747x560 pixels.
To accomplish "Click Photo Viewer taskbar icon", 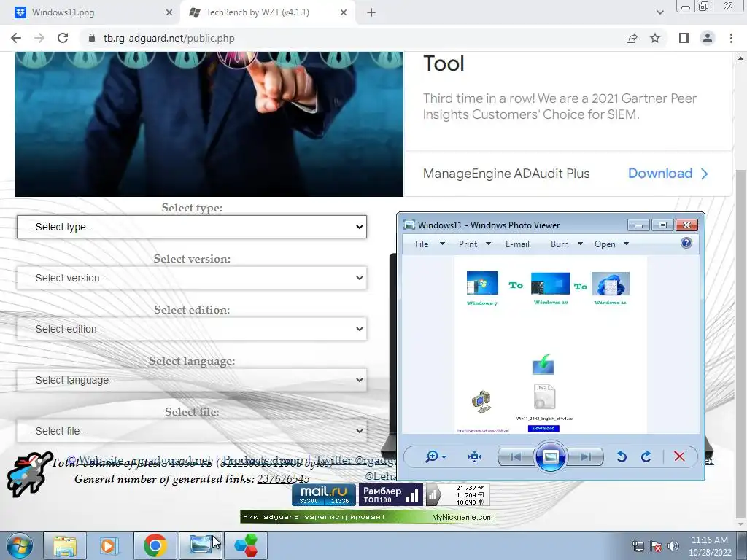I will click(201, 545).
